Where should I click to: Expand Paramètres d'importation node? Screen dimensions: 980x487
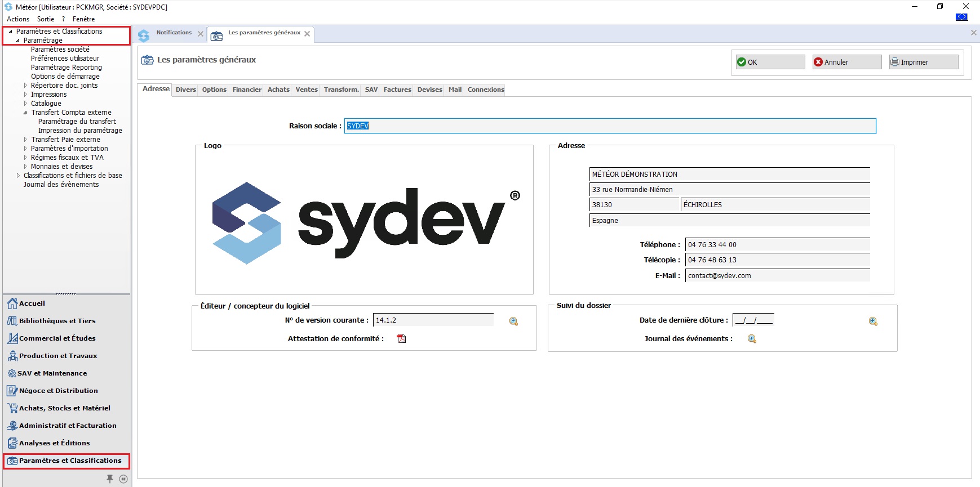(x=25, y=149)
